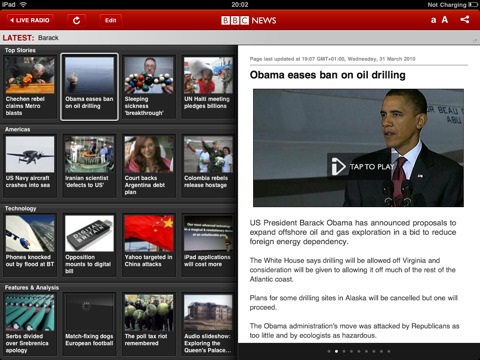Tap the BBC News logo
This screenshot has width=480, height=360.
pyautogui.click(x=249, y=20)
